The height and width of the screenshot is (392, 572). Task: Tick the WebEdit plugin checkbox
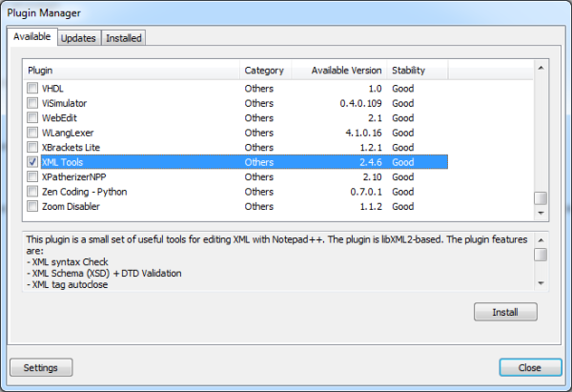(32, 118)
